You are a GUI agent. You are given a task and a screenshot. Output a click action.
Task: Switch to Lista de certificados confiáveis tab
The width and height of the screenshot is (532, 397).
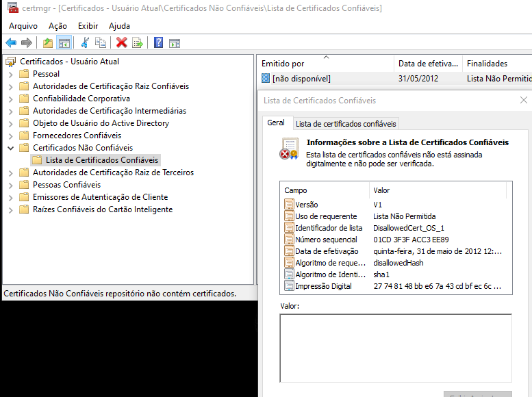click(346, 124)
